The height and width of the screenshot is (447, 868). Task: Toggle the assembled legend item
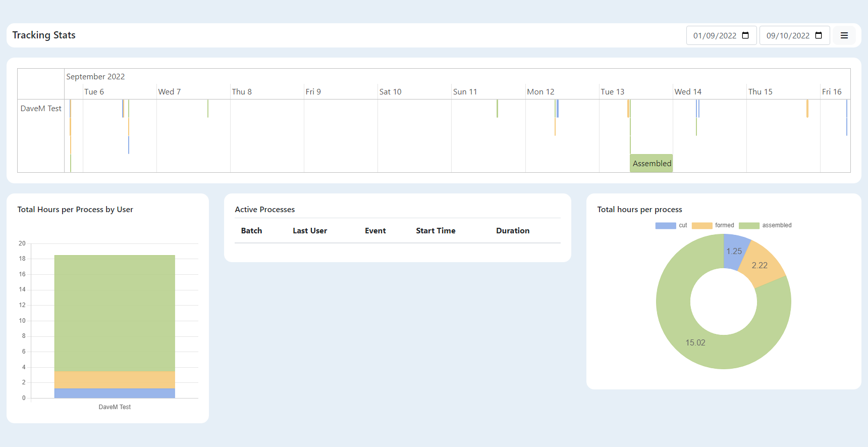(x=765, y=225)
